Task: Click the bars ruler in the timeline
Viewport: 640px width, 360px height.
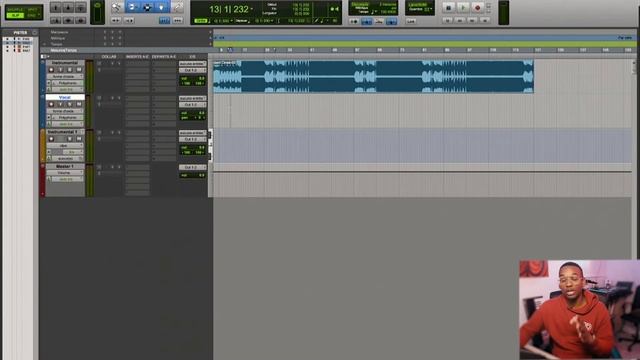Action: click(x=422, y=50)
